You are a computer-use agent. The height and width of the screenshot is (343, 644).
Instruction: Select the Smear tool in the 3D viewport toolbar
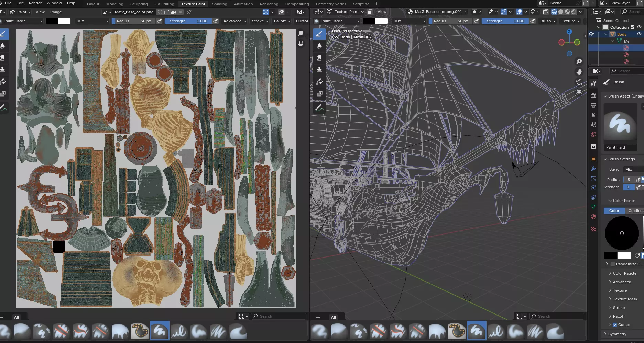pos(319,58)
